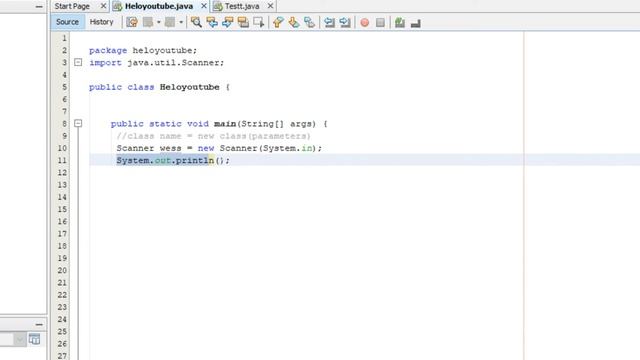The image size is (640, 360).
Task: Switch to the Source view
Action: (67, 22)
